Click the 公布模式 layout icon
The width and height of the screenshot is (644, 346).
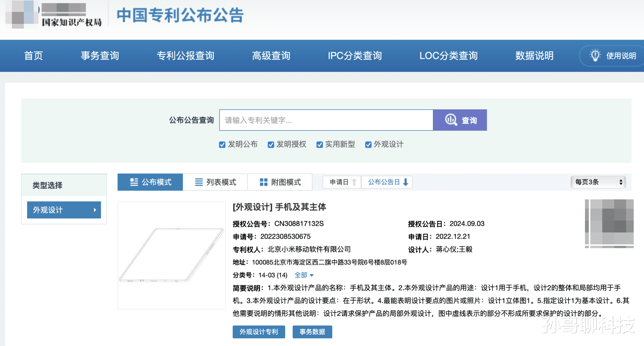point(134,182)
